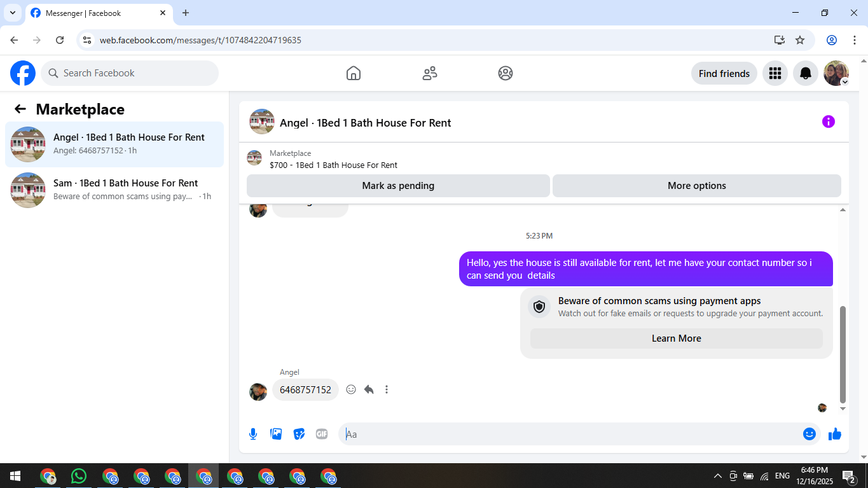View site information icon in address bar
This screenshot has width=868, height=488.
click(87, 40)
